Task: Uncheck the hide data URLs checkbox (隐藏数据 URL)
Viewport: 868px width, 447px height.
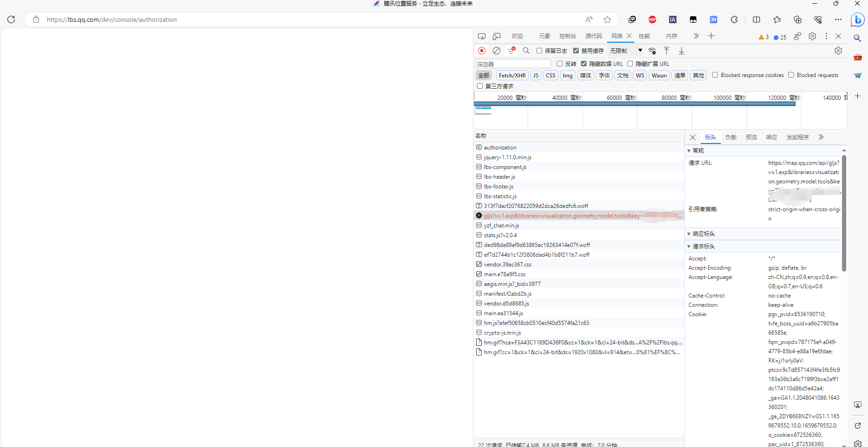Action: point(584,64)
